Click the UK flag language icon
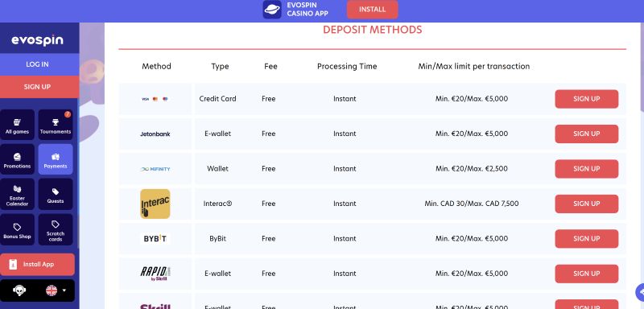Viewport: 644px width, 309px height. pos(52,290)
